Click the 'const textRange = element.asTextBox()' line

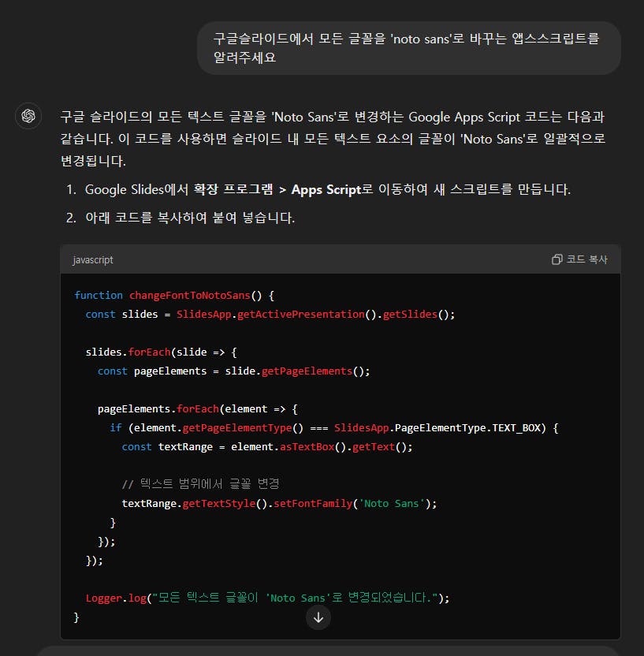point(267,447)
